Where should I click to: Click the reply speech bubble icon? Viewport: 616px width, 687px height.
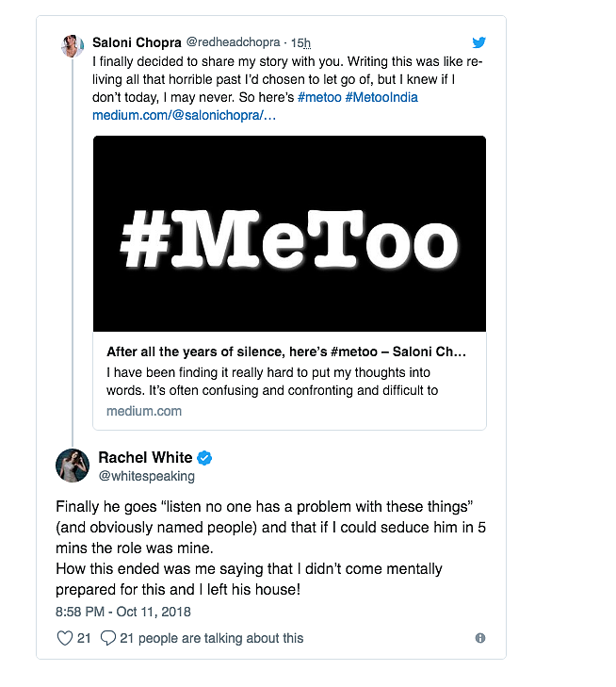107,638
